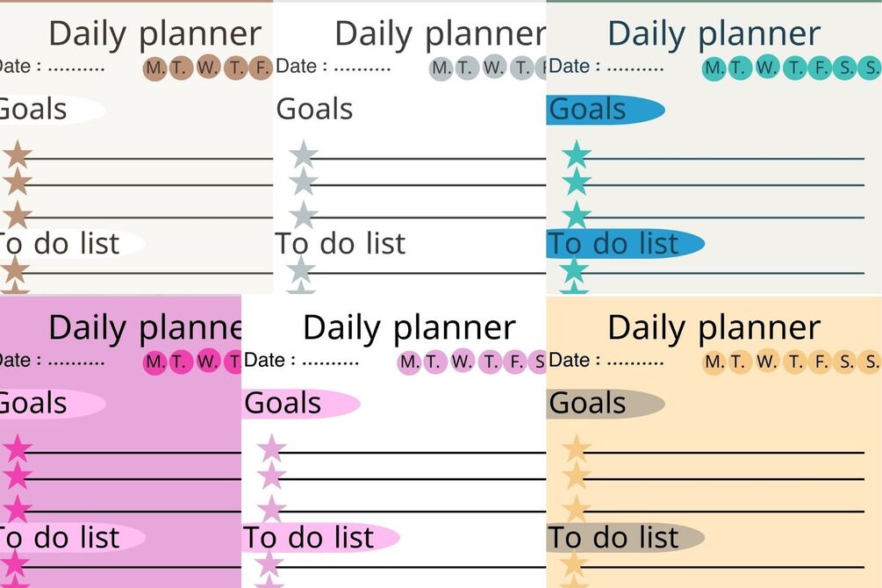Click the light-pink Goals oval in white planner

[x=301, y=404]
